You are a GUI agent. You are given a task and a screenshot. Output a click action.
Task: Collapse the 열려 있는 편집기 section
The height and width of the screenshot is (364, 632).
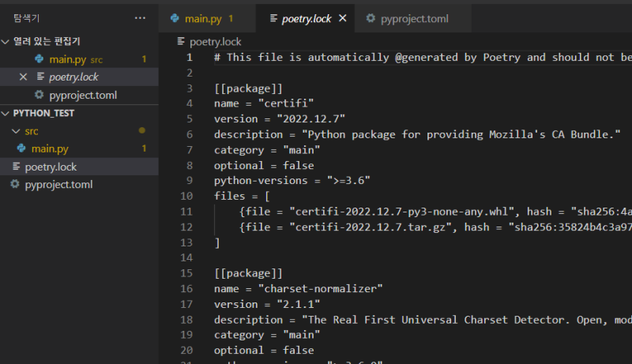pyautogui.click(x=6, y=41)
